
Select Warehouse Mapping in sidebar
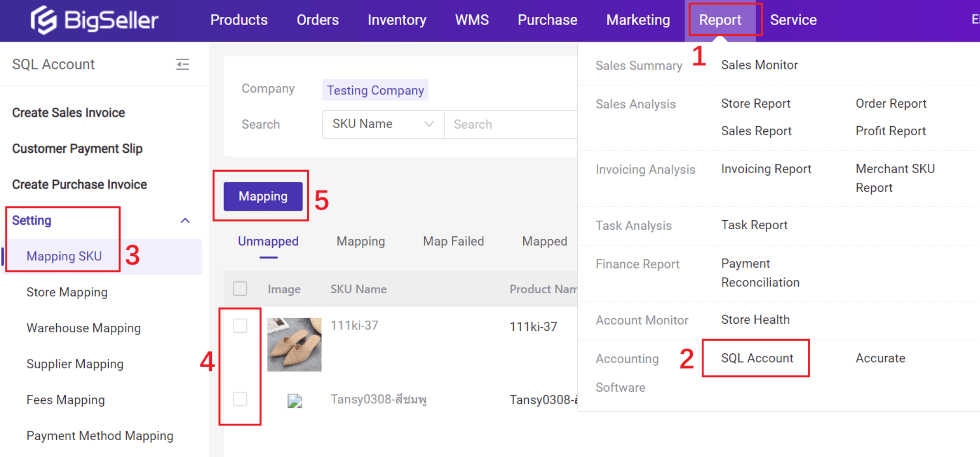click(84, 328)
